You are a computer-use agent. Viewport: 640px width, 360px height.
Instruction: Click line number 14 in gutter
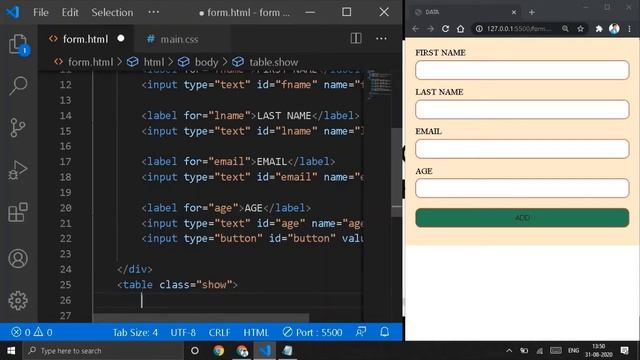coord(65,116)
